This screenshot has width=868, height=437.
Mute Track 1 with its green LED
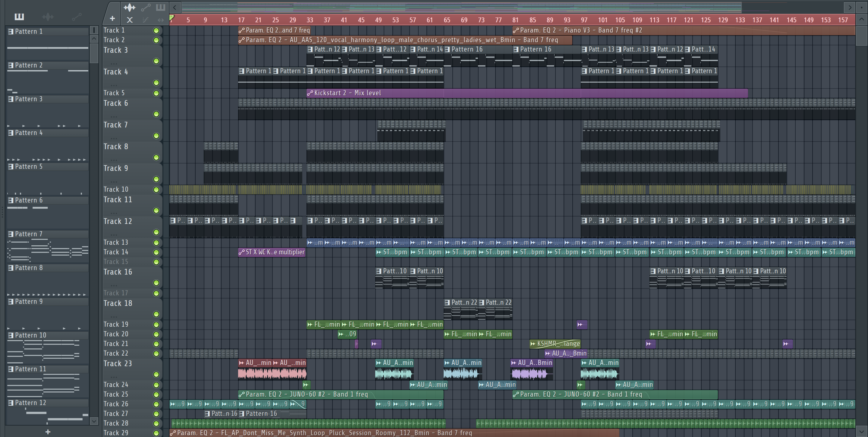(156, 31)
